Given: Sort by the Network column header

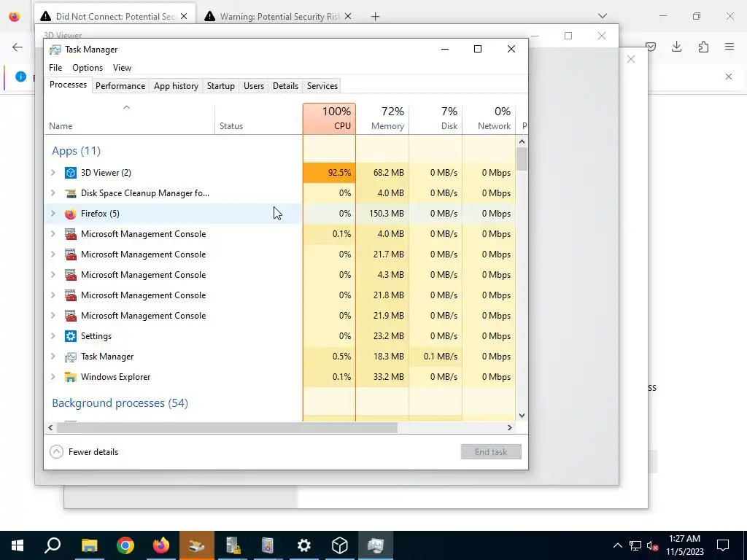Looking at the screenshot, I should point(489,119).
